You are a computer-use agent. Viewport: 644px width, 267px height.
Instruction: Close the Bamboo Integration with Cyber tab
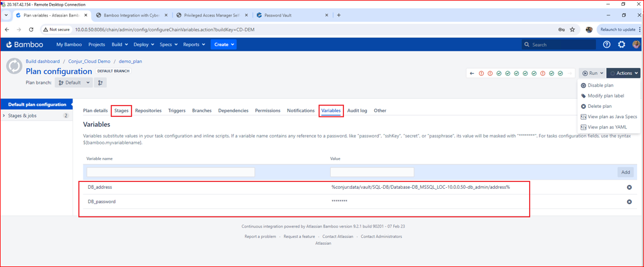coord(166,15)
